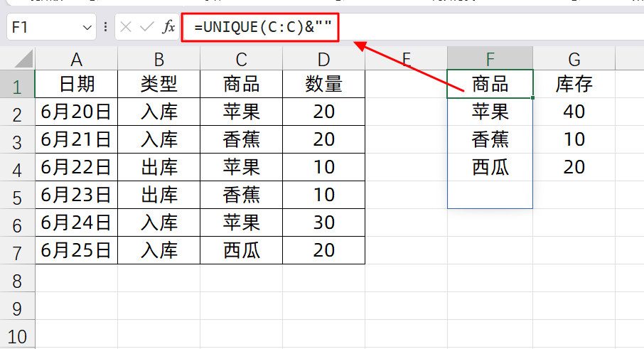Click cell C1 containing 商品
The height and width of the screenshot is (349, 644).
pos(242,84)
